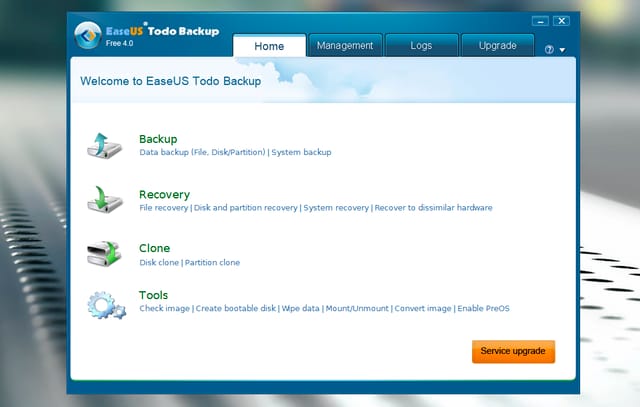Open Wipe data tool
This screenshot has width=640, height=407.
point(300,309)
